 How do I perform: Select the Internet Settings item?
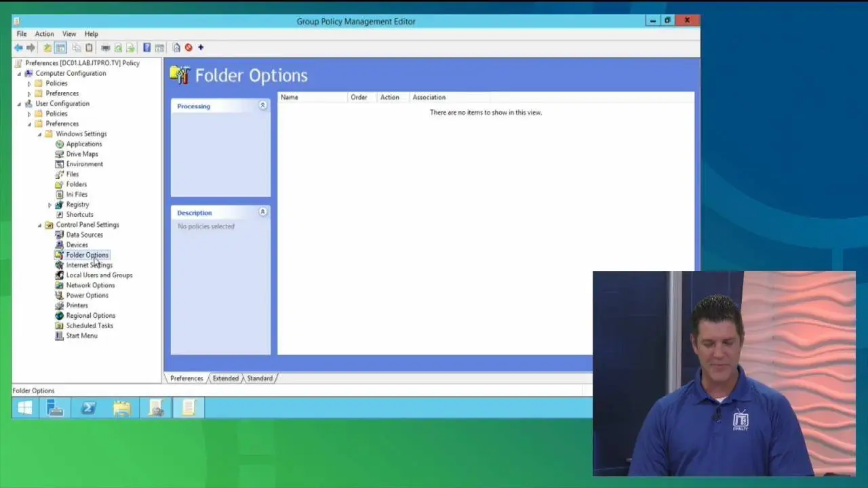[x=90, y=265]
